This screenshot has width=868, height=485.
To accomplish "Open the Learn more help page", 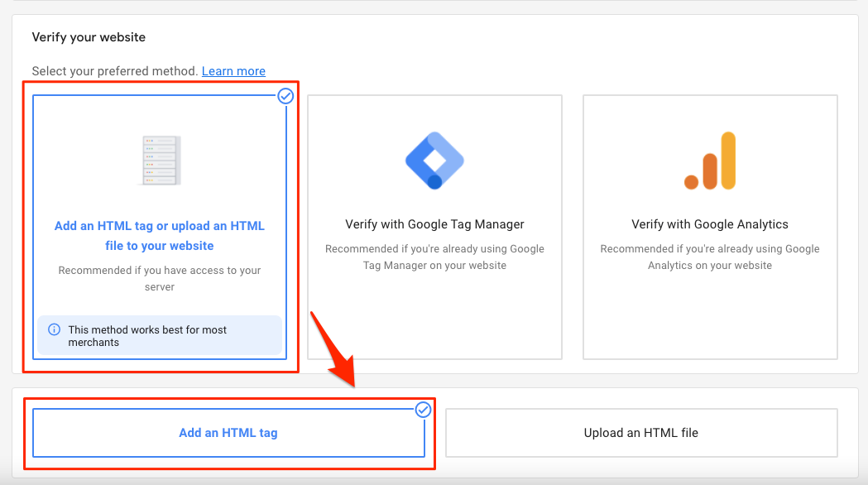I will pos(233,71).
